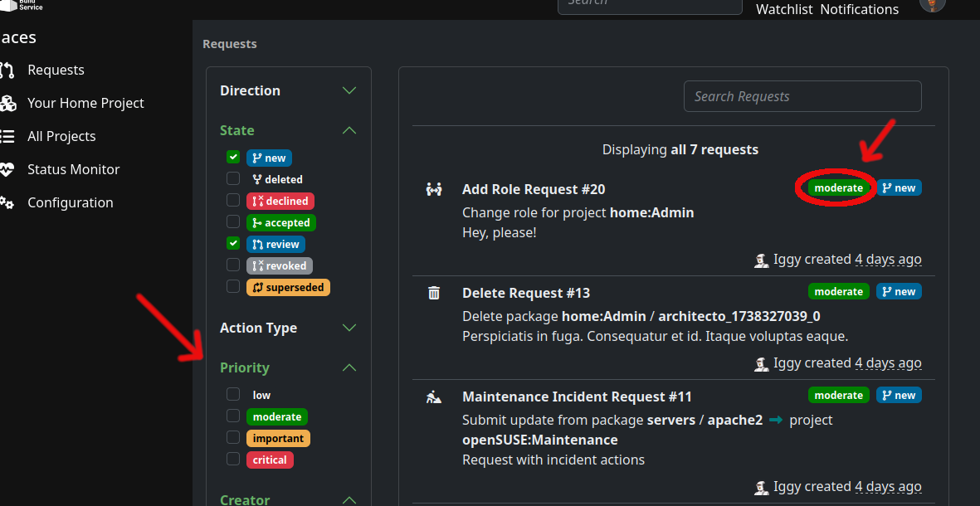Uncheck the new state filter
Image resolution: width=980 pixels, height=506 pixels.
coord(233,157)
